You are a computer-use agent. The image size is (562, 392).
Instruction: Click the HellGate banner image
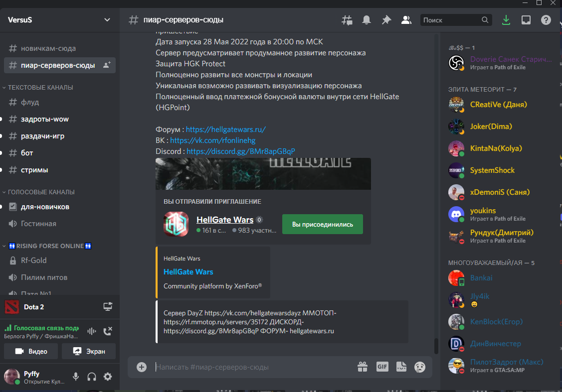click(x=263, y=174)
